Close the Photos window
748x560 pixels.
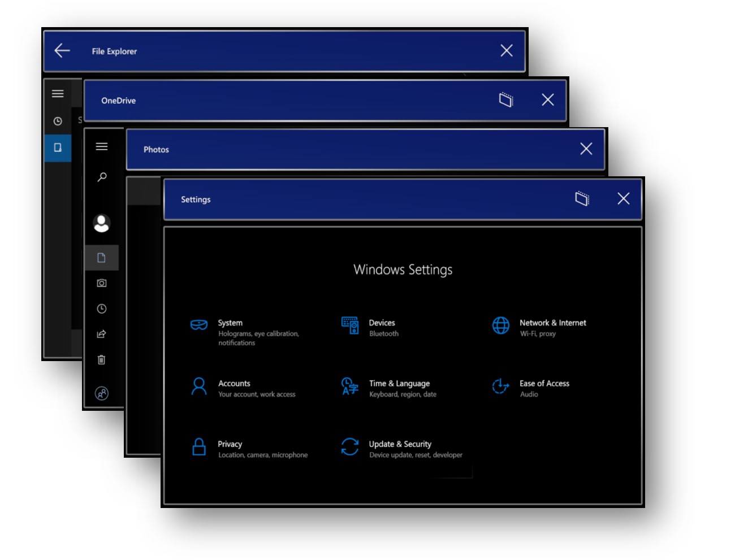point(586,149)
